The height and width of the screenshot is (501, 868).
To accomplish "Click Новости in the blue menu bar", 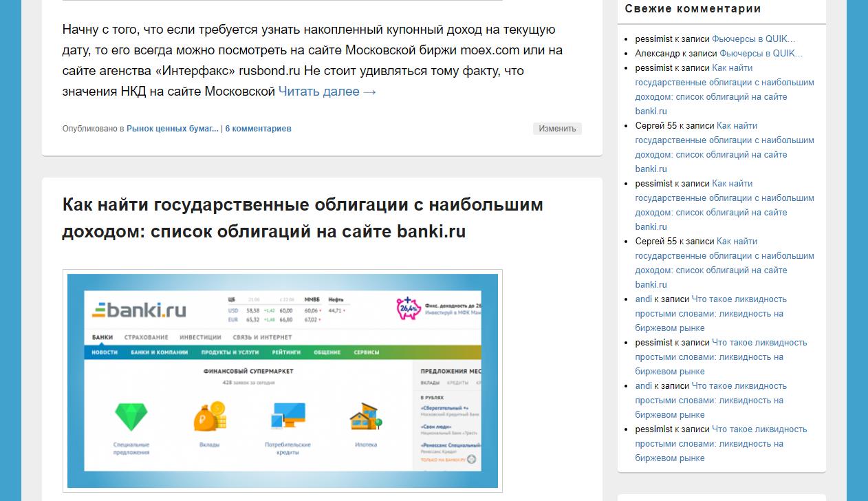I will pos(105,352).
